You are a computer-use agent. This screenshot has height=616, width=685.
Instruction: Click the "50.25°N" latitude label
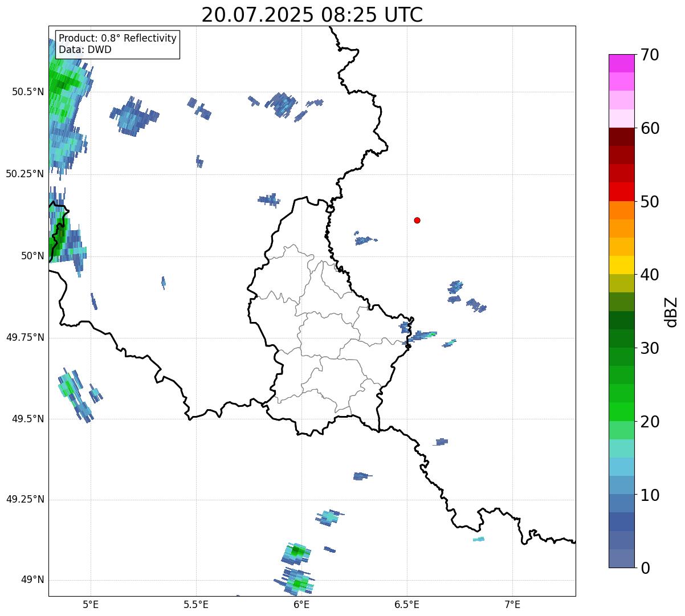(25, 174)
